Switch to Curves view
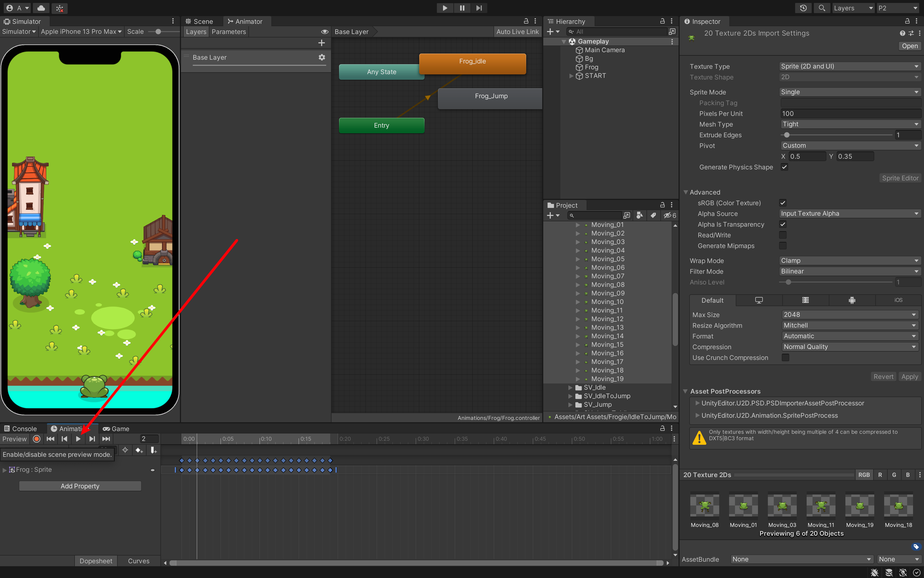This screenshot has height=578, width=924. point(138,561)
